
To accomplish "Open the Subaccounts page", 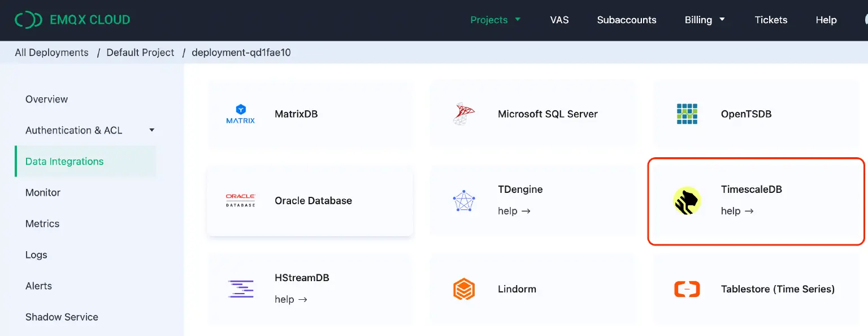I will pos(627,20).
